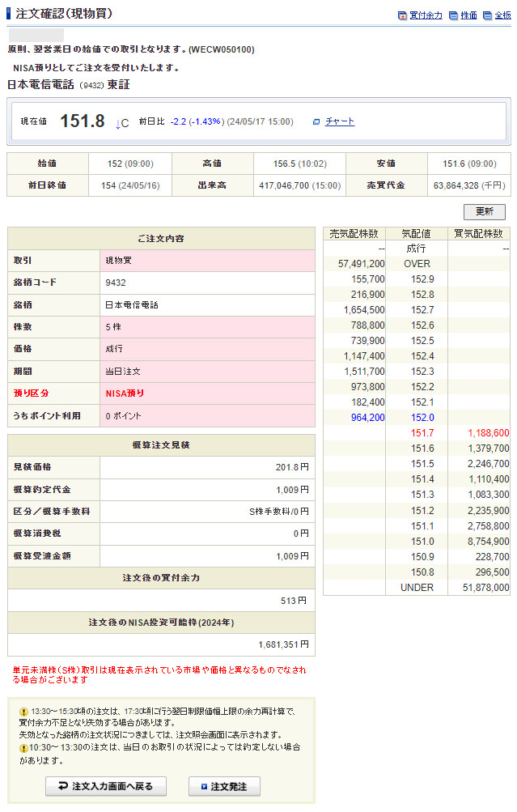Click the icon left of 全板
Image resolution: width=517 pixels, height=812 pixels.
(488, 15)
